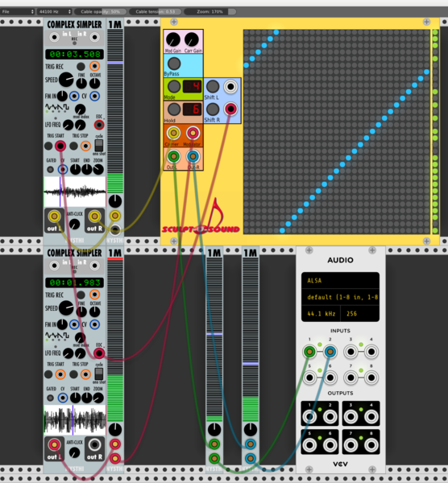Click the Cable opacity slider
The height and width of the screenshot is (483, 448).
point(100,12)
